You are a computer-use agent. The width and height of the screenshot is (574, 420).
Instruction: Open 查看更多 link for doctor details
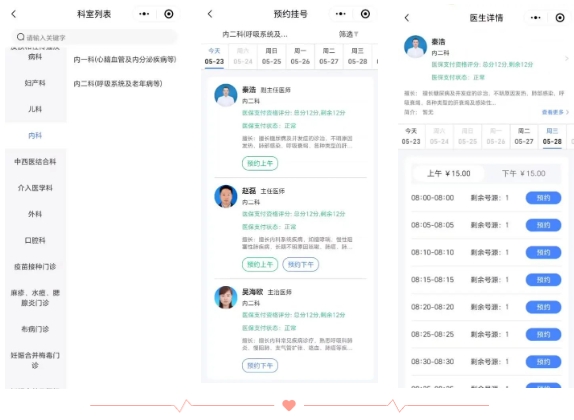pyautogui.click(x=555, y=112)
